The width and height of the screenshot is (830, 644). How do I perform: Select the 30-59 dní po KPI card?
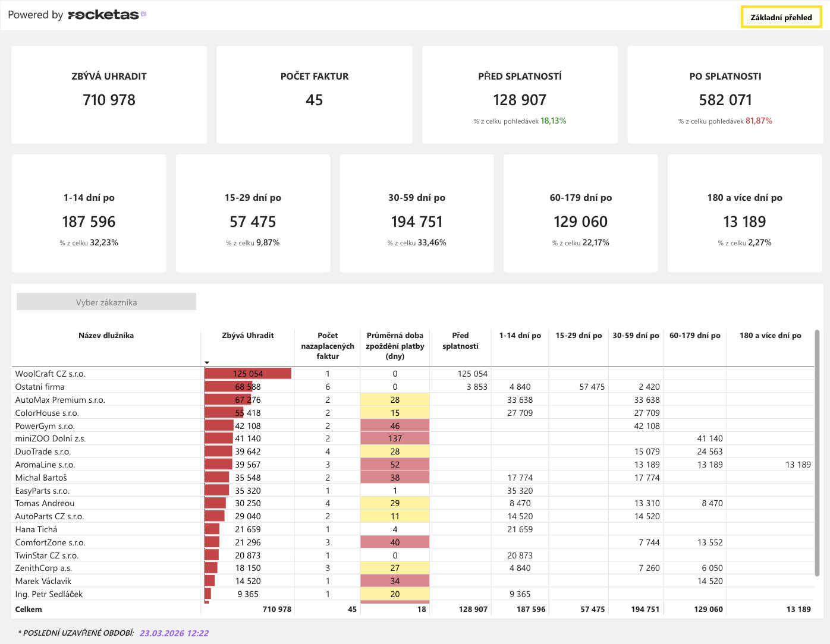(417, 213)
